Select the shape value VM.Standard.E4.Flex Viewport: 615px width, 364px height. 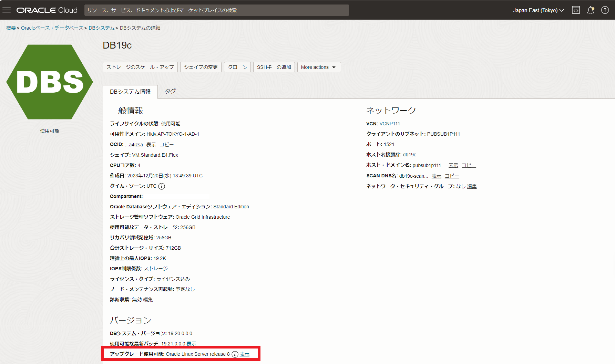pos(155,155)
